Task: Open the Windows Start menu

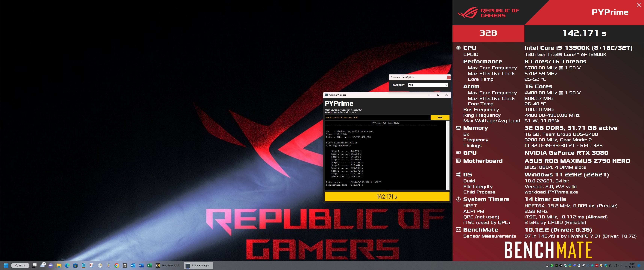Action: [x=6, y=265]
